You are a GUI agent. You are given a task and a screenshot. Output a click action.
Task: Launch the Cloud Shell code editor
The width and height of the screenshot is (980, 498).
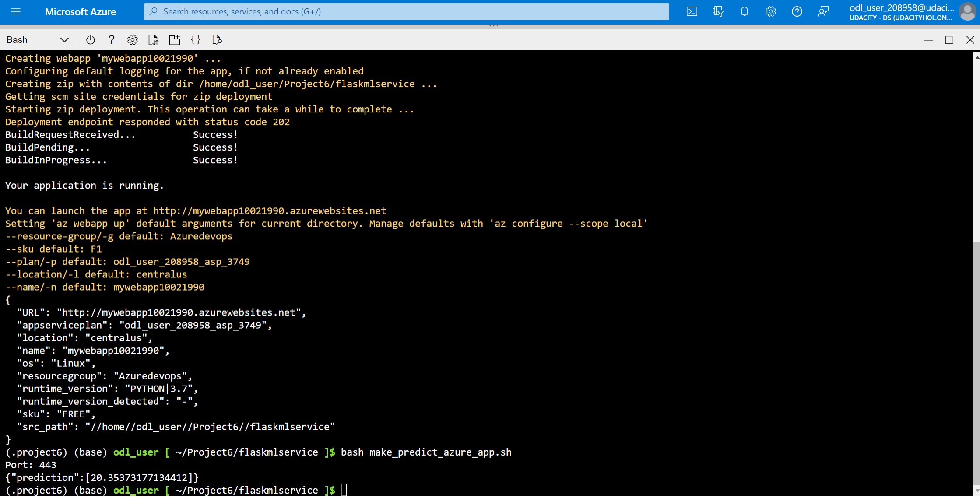click(196, 39)
